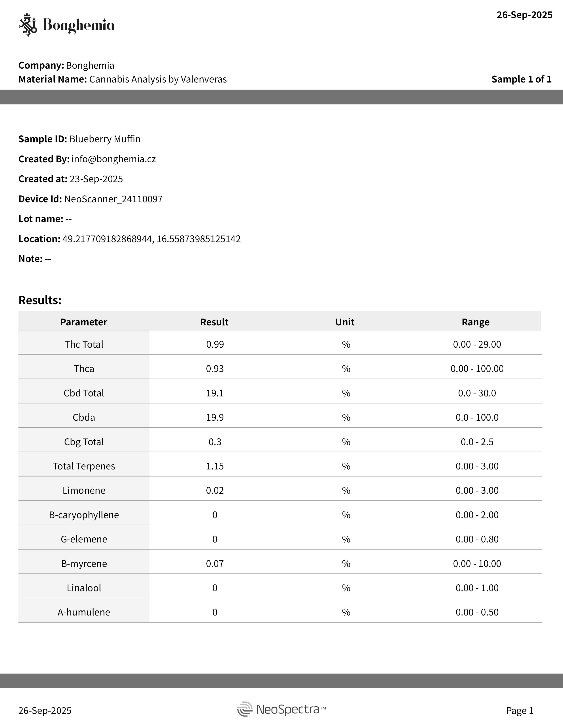Click the Device Id NeoScanner_24110097 value
This screenshot has height=728, width=563.
[113, 199]
